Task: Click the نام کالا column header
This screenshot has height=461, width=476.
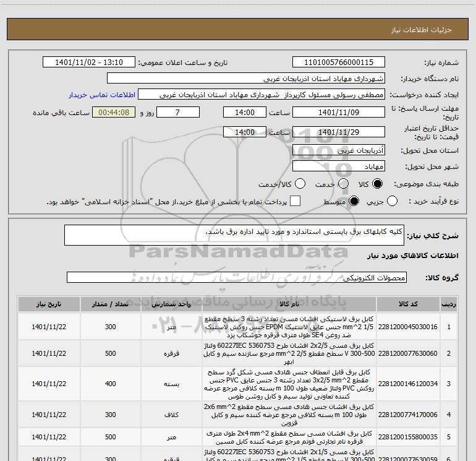Action: point(289,304)
